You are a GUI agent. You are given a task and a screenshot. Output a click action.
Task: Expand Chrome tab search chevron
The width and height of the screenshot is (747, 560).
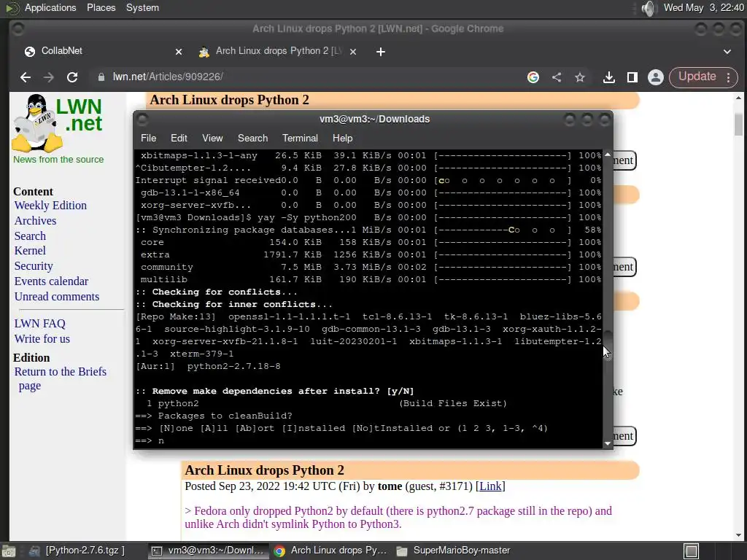tap(727, 52)
